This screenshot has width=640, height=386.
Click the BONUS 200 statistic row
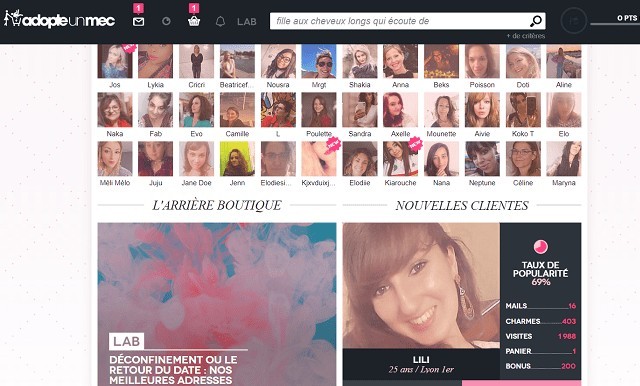pyautogui.click(x=540, y=366)
